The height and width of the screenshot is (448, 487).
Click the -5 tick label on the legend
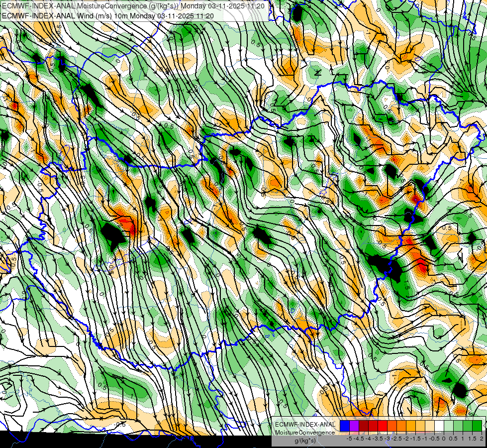349,439
